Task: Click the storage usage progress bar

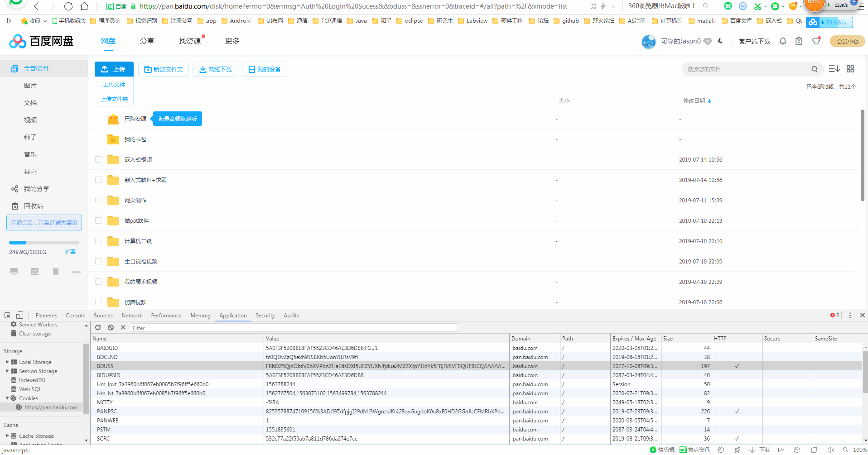Action: point(44,243)
